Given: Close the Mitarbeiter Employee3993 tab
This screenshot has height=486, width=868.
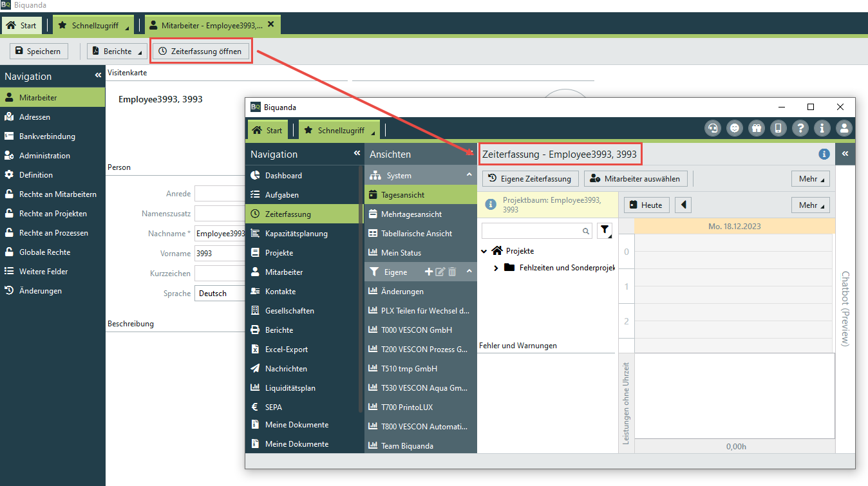Looking at the screenshot, I should [x=270, y=24].
